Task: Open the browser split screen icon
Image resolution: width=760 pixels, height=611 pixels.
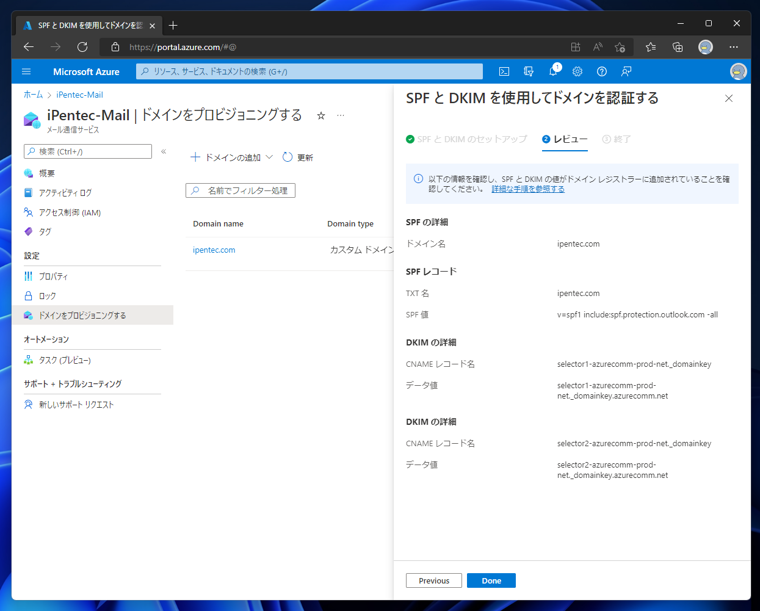Action: click(575, 47)
